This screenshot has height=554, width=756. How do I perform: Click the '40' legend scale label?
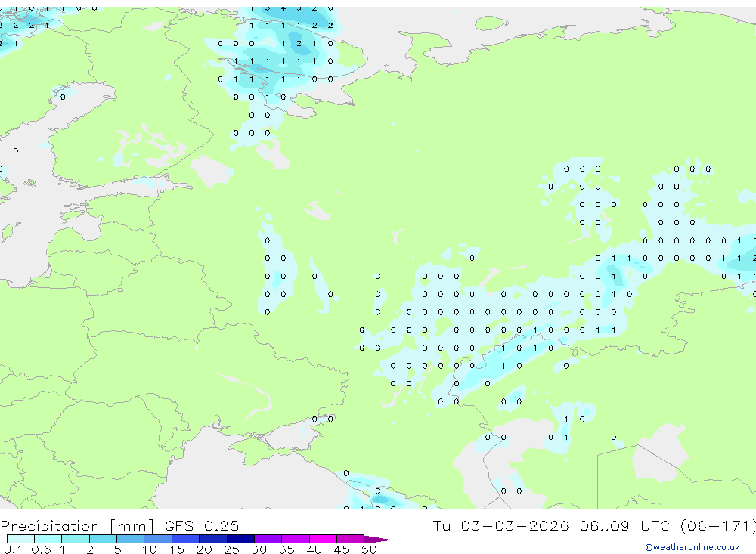click(314, 549)
